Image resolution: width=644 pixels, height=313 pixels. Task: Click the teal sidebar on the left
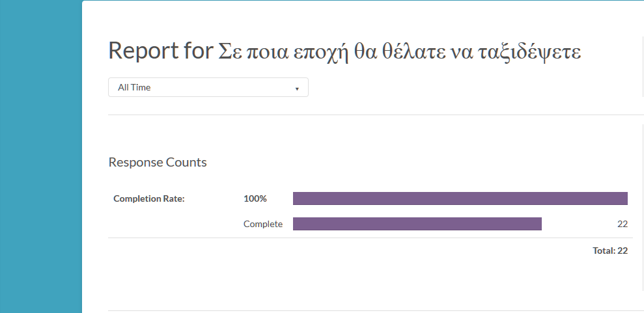(x=40, y=156)
